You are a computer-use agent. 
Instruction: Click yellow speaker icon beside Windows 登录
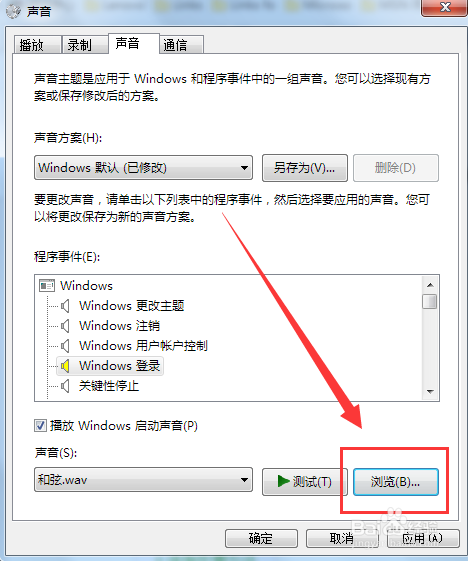coord(65,366)
